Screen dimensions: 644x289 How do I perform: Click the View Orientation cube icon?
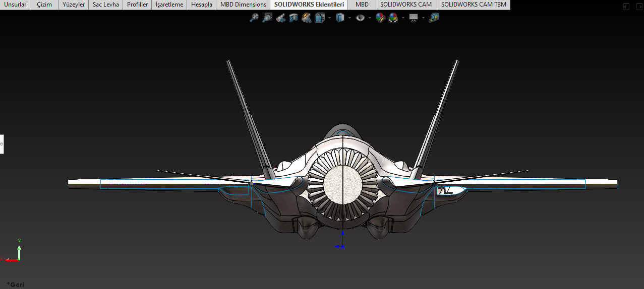coord(320,18)
